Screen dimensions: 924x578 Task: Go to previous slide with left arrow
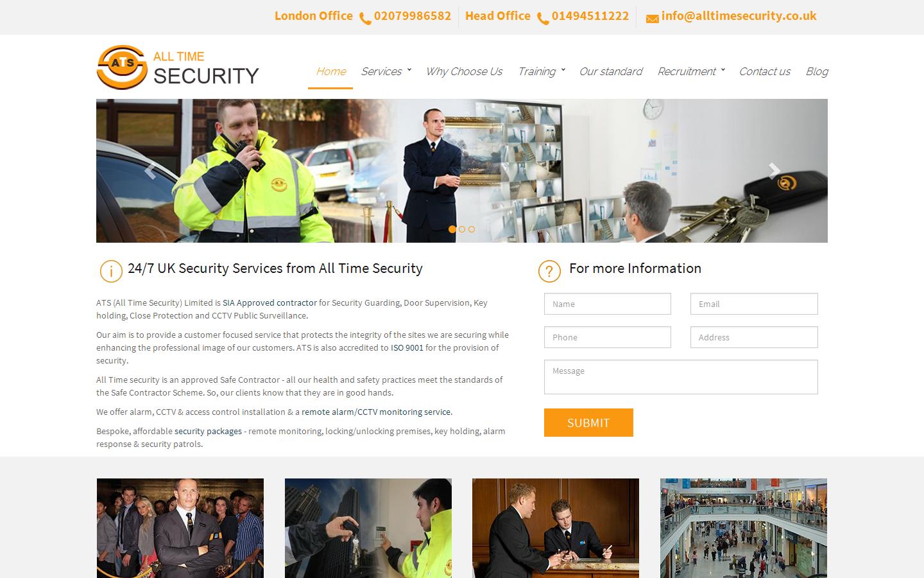pos(150,171)
